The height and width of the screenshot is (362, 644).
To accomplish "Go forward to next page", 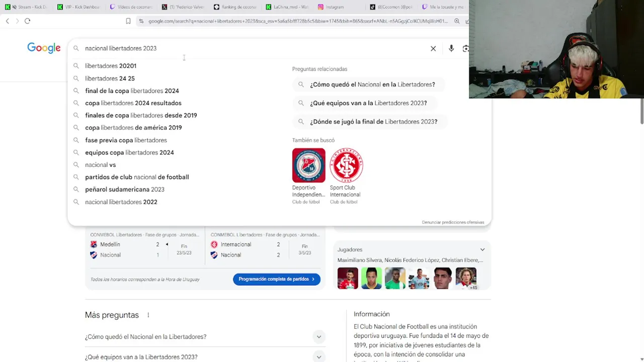I will pyautogui.click(x=17, y=21).
